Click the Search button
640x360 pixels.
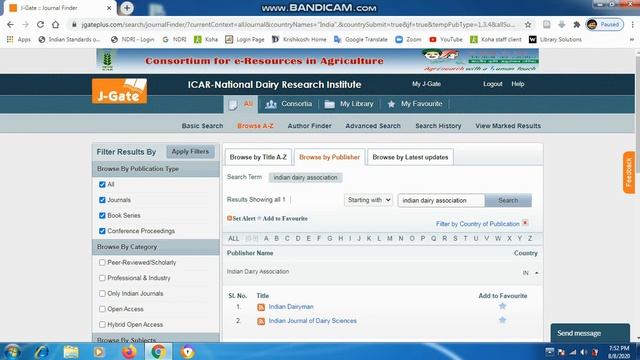point(508,200)
